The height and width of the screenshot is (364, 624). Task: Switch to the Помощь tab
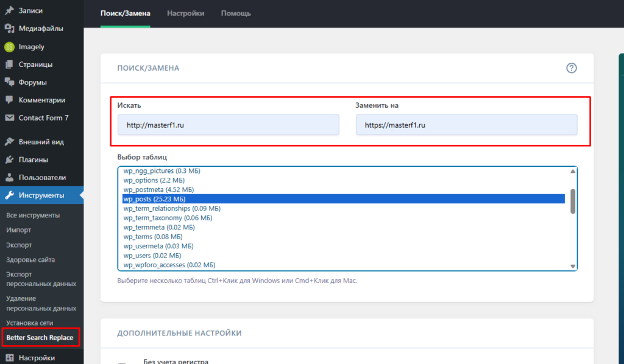click(x=236, y=13)
